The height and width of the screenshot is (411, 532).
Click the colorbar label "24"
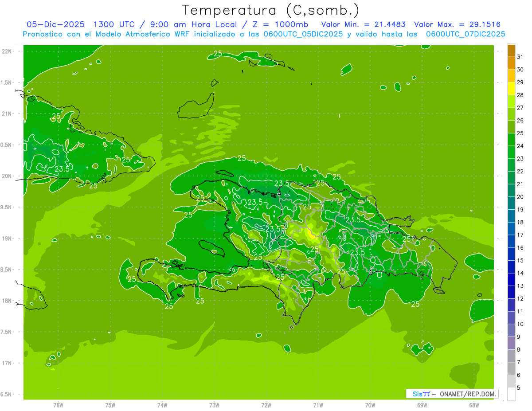click(x=520, y=146)
